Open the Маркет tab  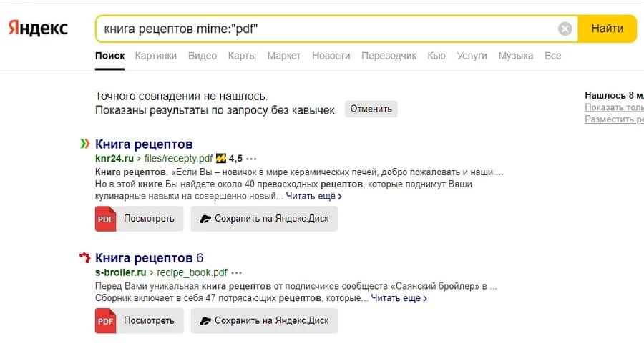[x=284, y=56]
